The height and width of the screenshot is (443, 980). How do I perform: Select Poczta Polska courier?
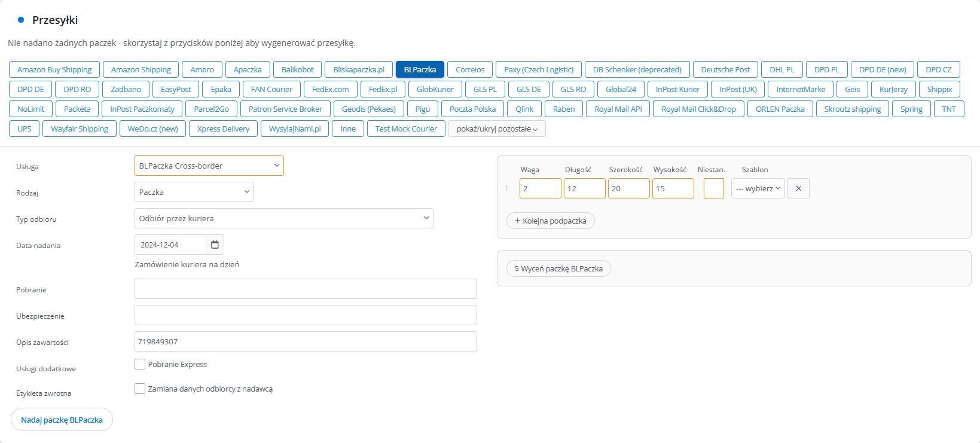click(473, 109)
